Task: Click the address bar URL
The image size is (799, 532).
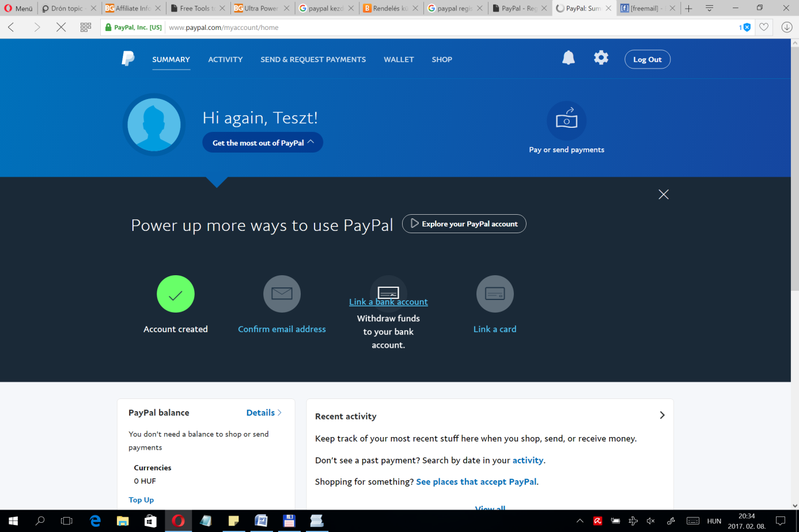Action: coord(224,27)
